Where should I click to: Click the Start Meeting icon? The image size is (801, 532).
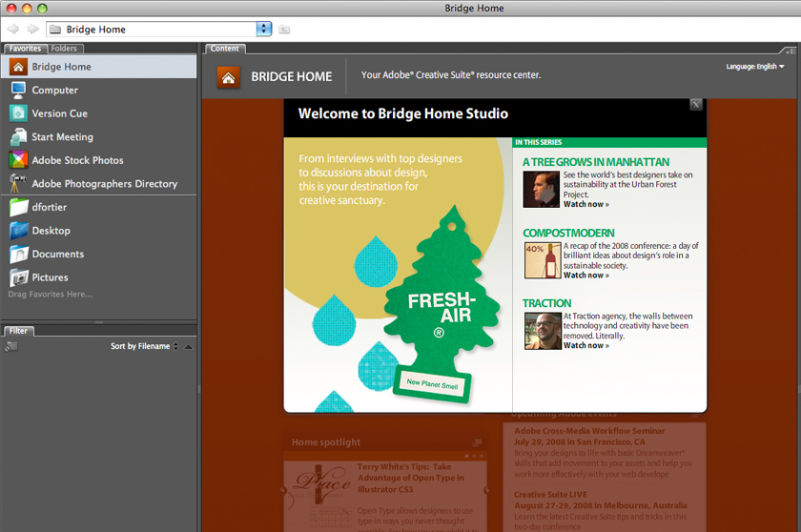coord(18,137)
